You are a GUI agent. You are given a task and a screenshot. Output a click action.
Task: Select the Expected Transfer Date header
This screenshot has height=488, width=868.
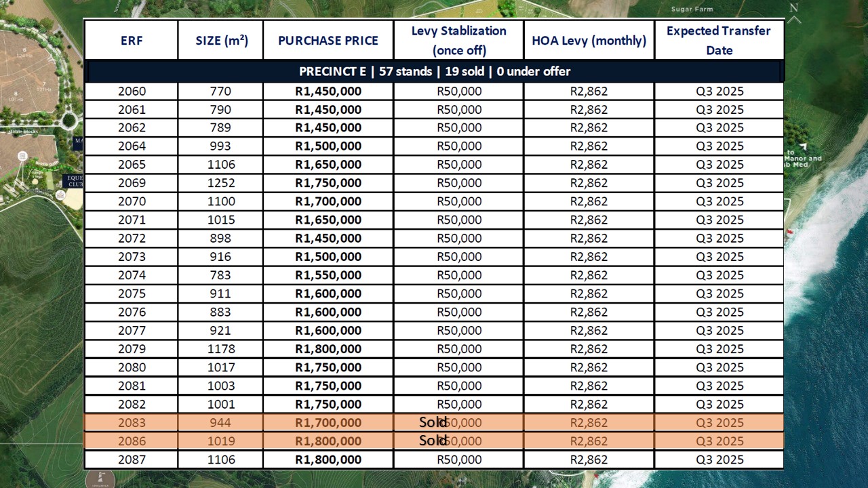719,40
